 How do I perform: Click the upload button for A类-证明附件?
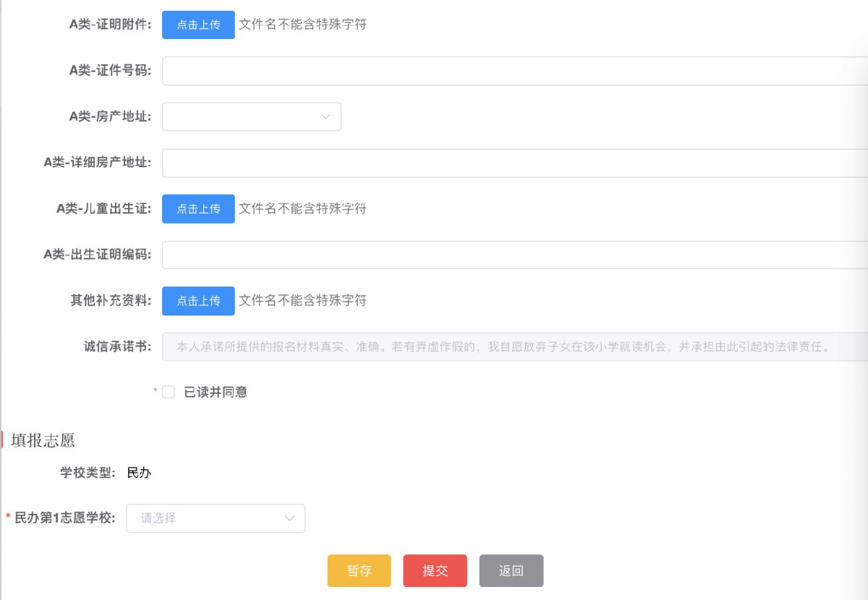[x=198, y=25]
